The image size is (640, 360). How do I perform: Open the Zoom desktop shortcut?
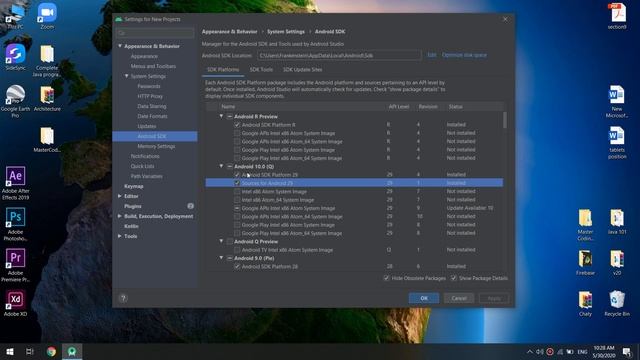47,16
